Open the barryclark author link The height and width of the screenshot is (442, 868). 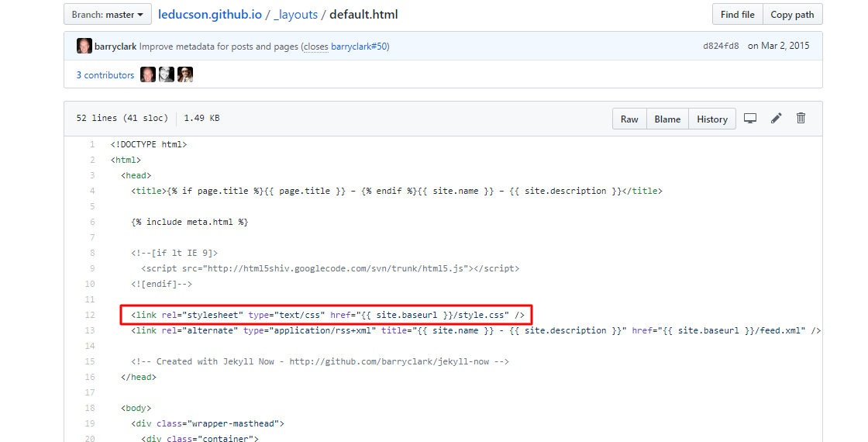[x=115, y=47]
